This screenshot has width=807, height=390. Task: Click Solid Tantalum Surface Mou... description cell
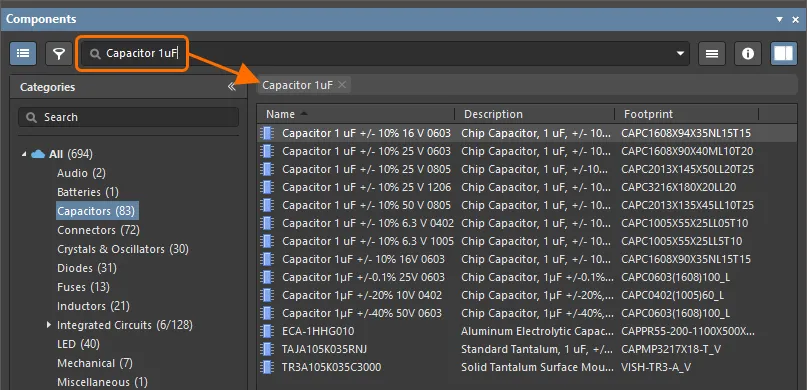click(537, 367)
